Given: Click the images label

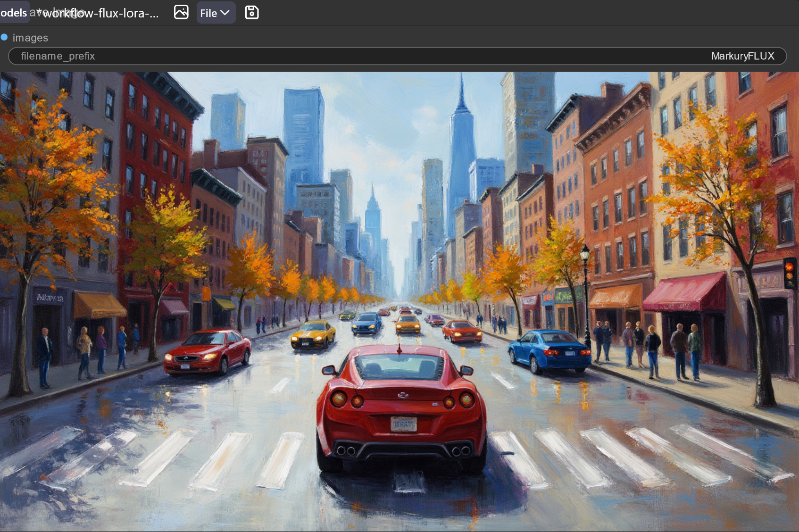Looking at the screenshot, I should (31, 38).
